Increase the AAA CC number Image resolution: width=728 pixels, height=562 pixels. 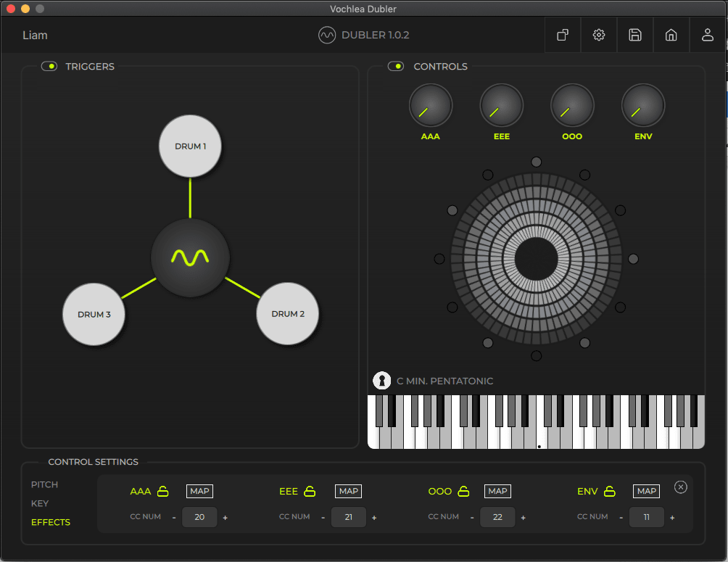pos(226,518)
